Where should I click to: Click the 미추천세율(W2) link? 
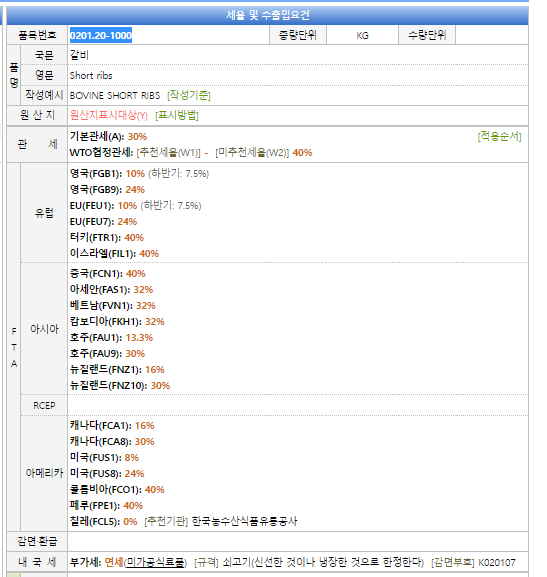pyautogui.click(x=253, y=152)
